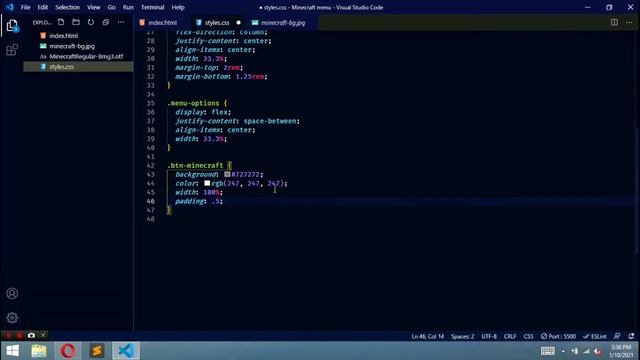Open the Explorer view in activity bar
Screen dimensions: 640x360
click(x=12, y=26)
